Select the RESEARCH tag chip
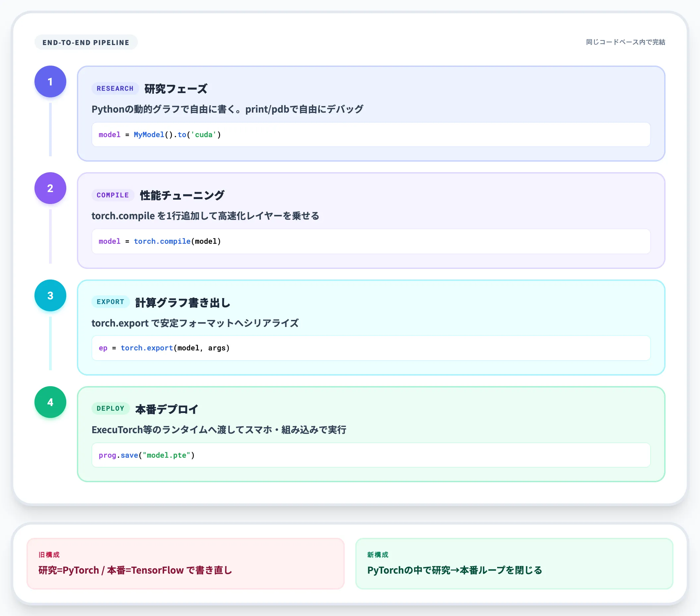The image size is (700, 616). coord(115,88)
